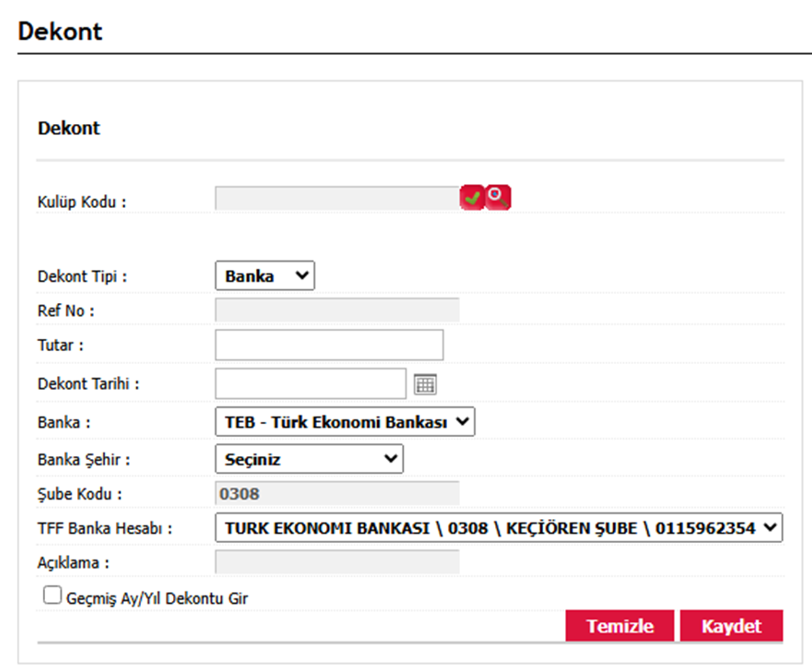Click the large Dekont page title
The image size is (812, 667).
[60, 32]
